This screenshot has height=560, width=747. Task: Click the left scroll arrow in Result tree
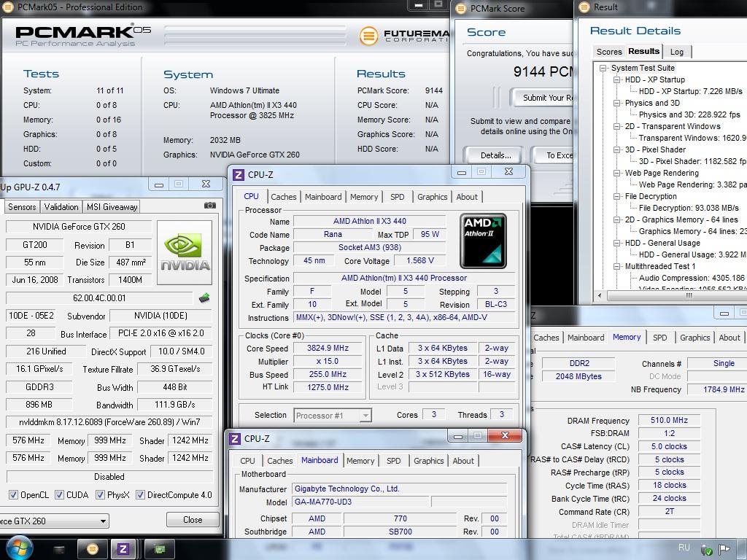[x=600, y=296]
